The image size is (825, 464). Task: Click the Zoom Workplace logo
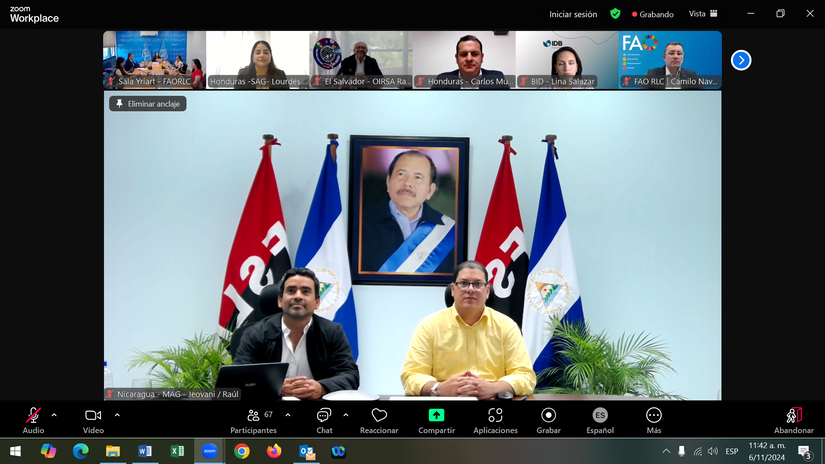tap(34, 14)
